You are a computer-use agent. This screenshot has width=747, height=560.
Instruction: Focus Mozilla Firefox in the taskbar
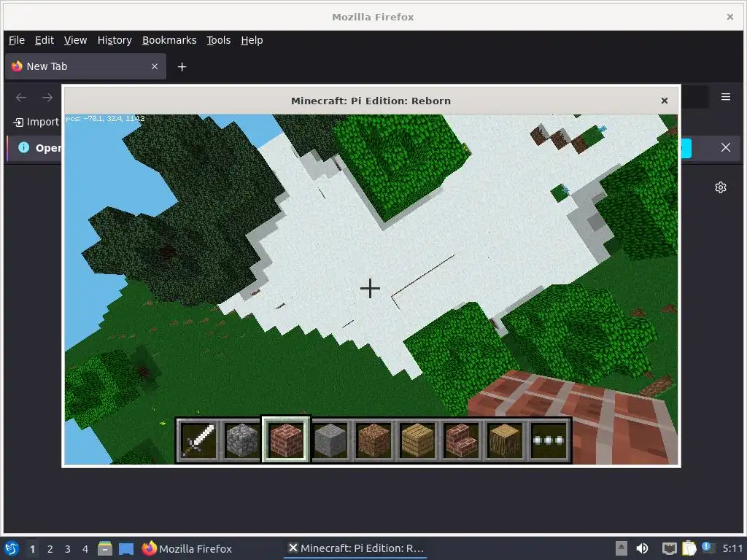187,548
